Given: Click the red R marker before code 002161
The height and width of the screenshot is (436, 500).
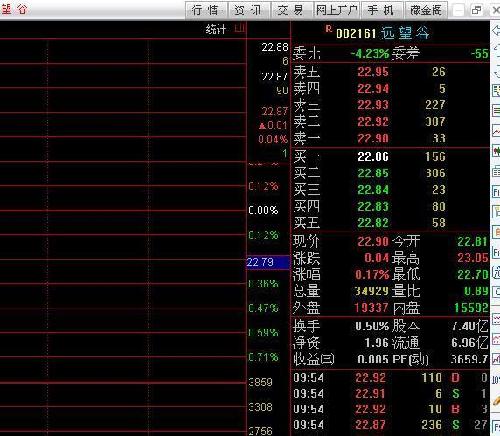Looking at the screenshot, I should click(x=329, y=29).
